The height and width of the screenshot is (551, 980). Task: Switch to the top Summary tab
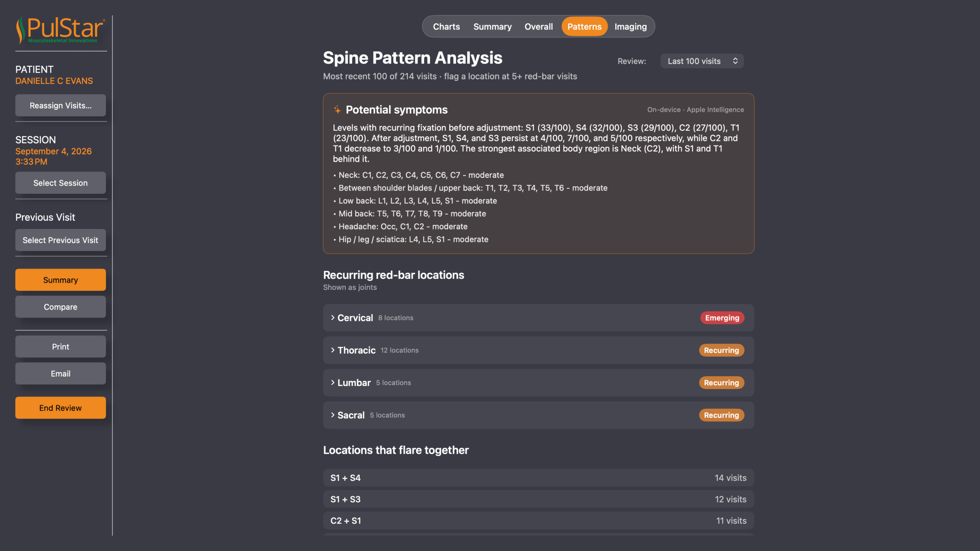492,26
